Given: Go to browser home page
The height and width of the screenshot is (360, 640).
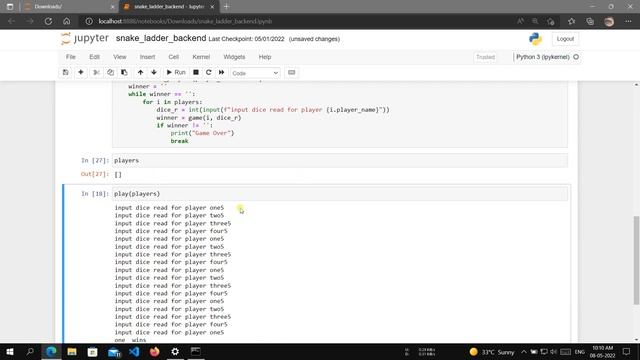Looking at the screenshot, I should point(67,21).
